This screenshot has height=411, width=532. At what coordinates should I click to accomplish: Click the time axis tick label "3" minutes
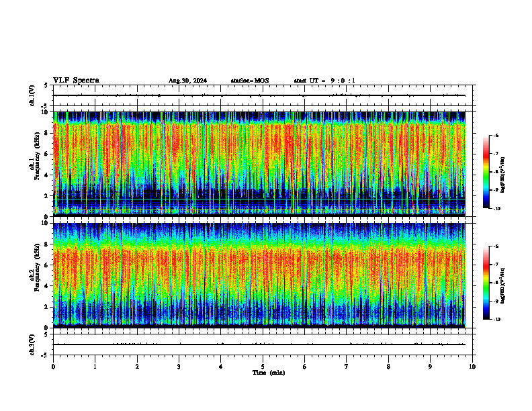click(x=179, y=367)
